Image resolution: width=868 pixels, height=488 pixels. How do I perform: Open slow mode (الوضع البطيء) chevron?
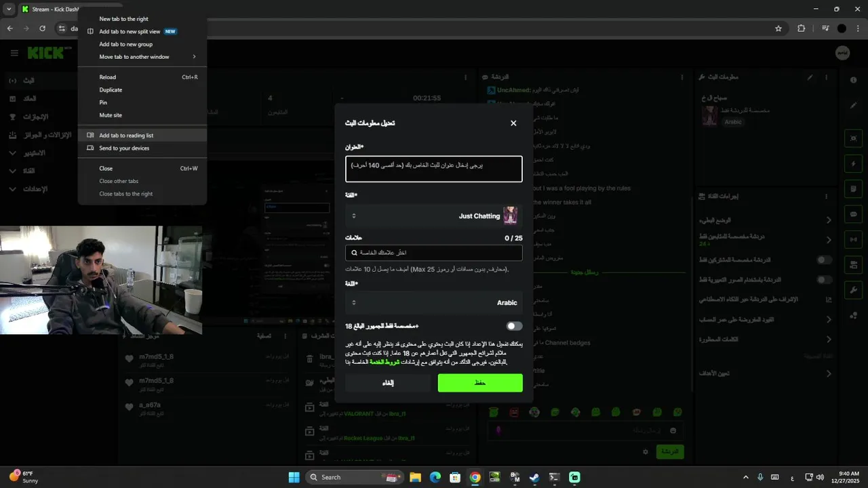[x=828, y=220]
